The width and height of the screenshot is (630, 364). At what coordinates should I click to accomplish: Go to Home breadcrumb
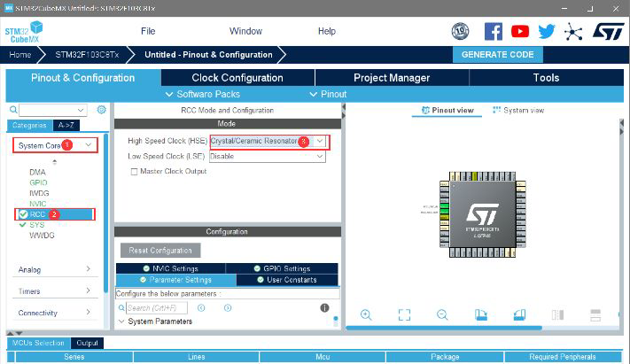pos(20,55)
